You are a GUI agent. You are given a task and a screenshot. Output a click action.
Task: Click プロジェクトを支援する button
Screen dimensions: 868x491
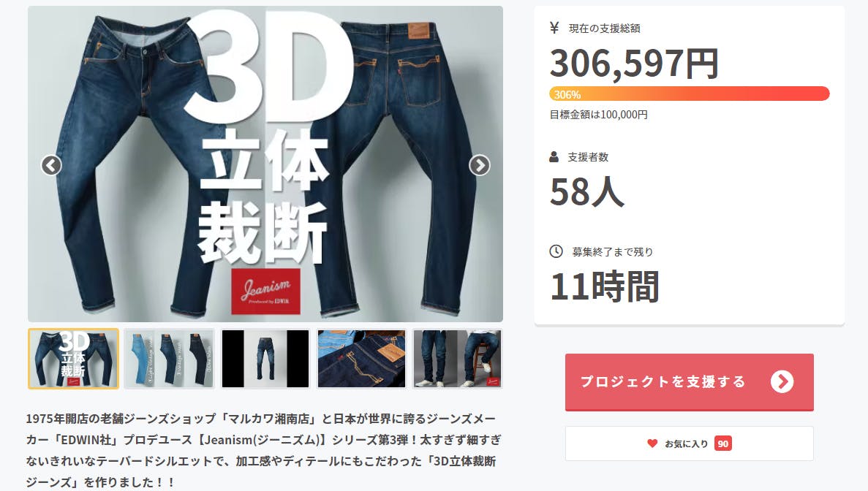(x=689, y=382)
